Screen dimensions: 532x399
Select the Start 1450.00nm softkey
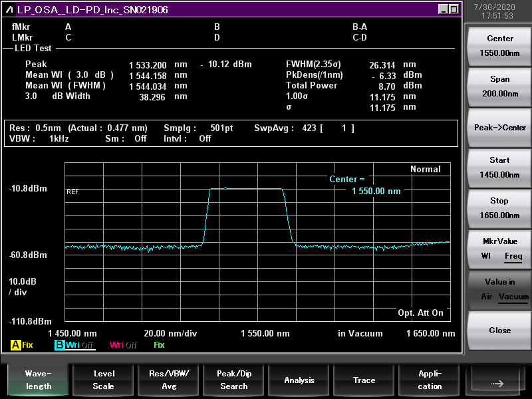pos(499,168)
